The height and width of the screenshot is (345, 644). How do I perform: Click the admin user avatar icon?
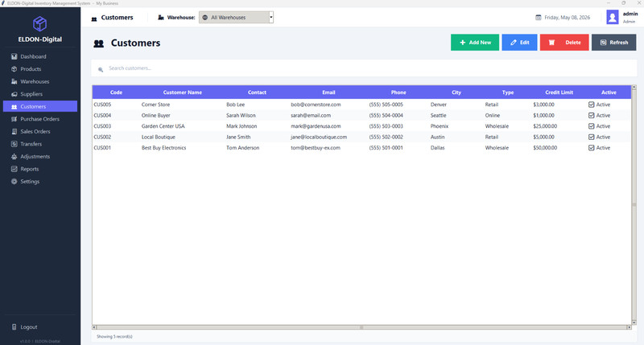pos(613,17)
